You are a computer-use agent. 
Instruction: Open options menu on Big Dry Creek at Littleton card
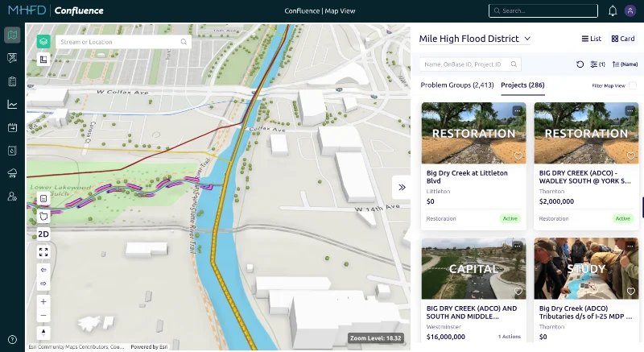(x=518, y=110)
